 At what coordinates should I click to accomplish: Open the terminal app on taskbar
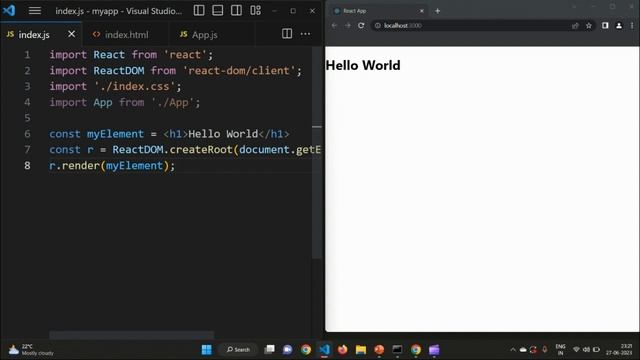(x=397, y=350)
